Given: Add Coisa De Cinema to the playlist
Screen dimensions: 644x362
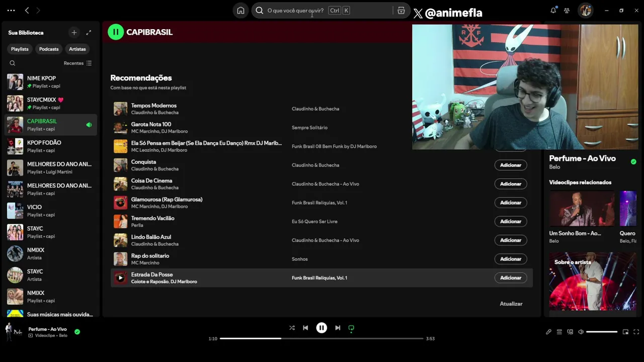Looking at the screenshot, I should click(x=511, y=184).
